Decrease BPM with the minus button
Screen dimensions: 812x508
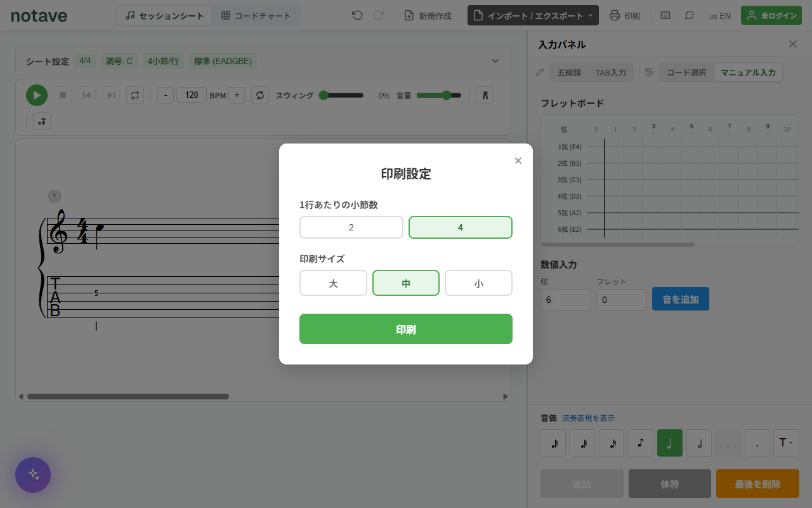[166, 95]
